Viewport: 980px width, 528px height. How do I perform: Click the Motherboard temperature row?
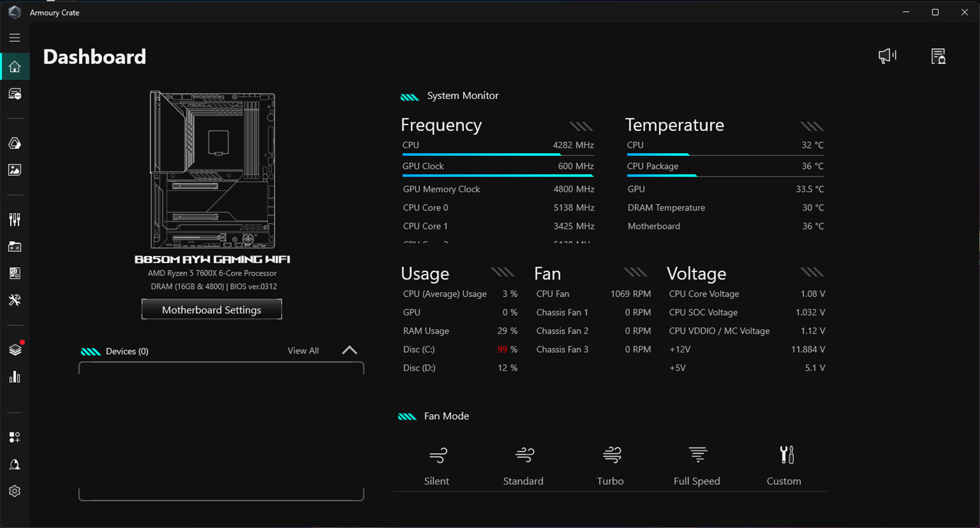tap(726, 226)
